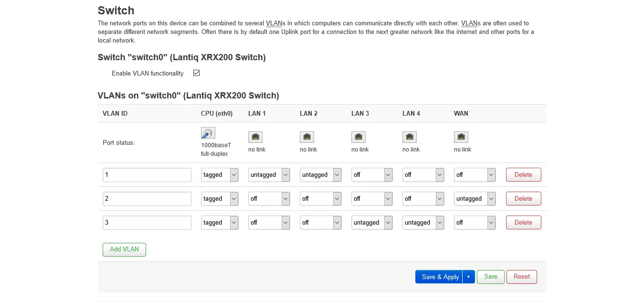The image size is (644, 303).
Task: Click the "Port status:" label
Action: [119, 143]
